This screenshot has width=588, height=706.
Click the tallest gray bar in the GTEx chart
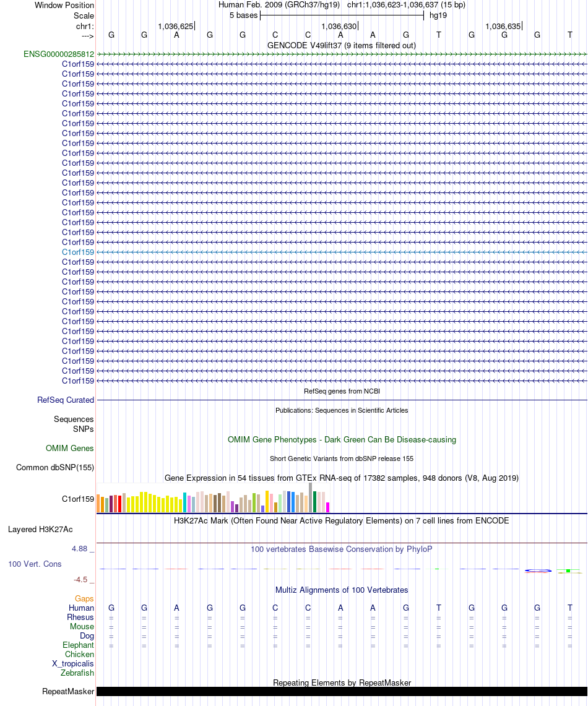coord(311,497)
